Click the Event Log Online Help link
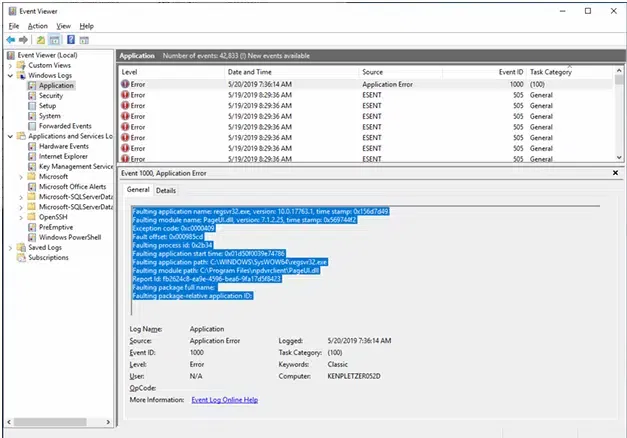 pyautogui.click(x=224, y=399)
